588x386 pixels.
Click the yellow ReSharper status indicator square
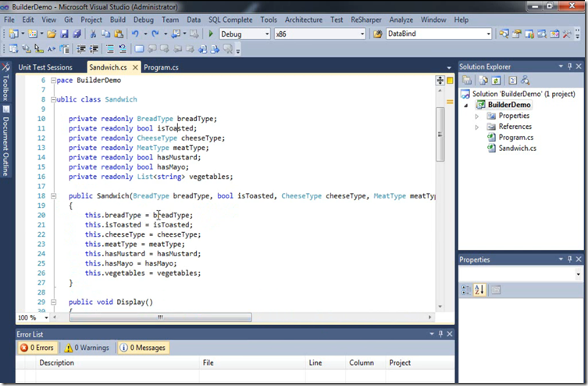(450, 80)
